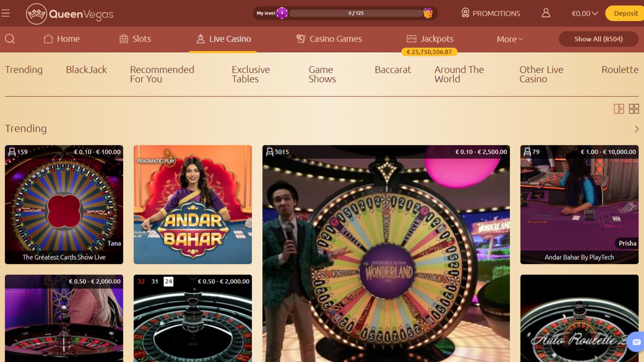Click 'The Greatest Cards Show Live' caption
644x362 pixels.
point(64,257)
